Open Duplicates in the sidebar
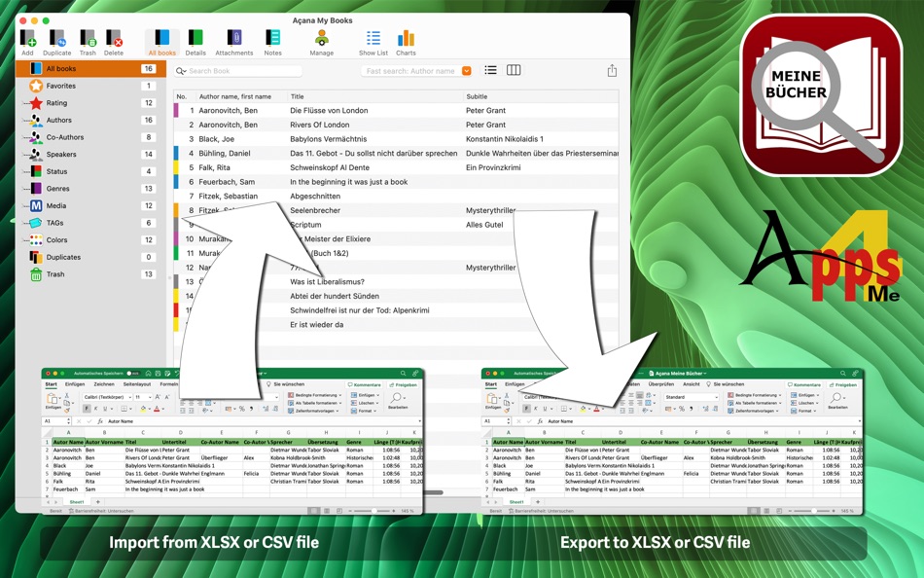This screenshot has height=578, width=924. [x=90, y=257]
